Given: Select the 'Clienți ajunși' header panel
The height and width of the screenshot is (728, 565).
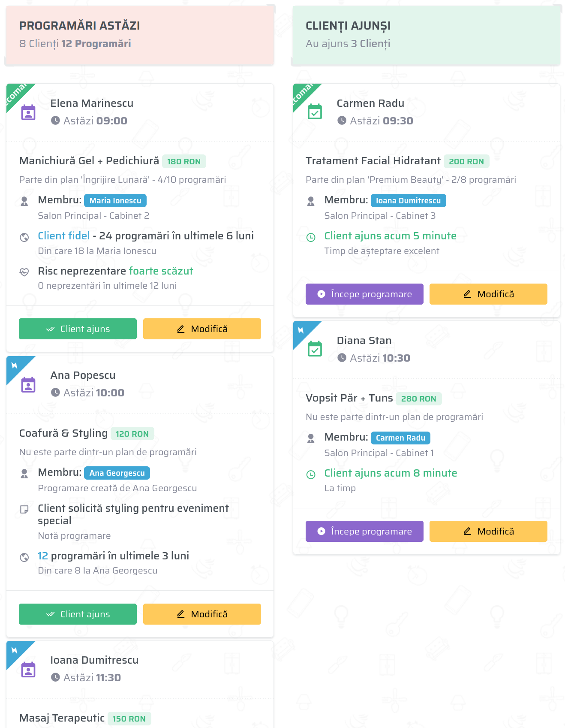Looking at the screenshot, I should 426,35.
